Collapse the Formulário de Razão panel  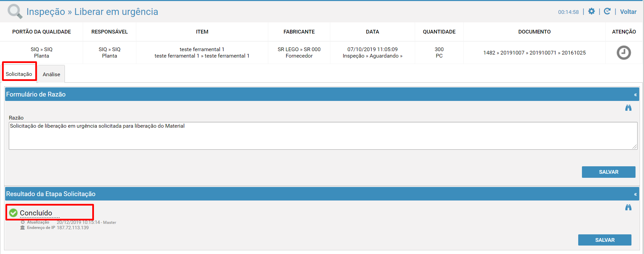point(635,94)
